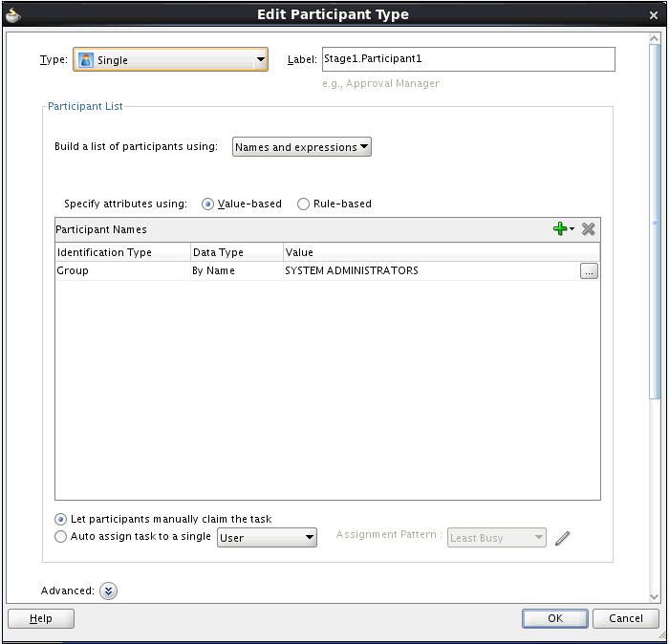Open the add participant plus dropdown arrow
The width and height of the screenshot is (669, 644).
click(x=572, y=229)
